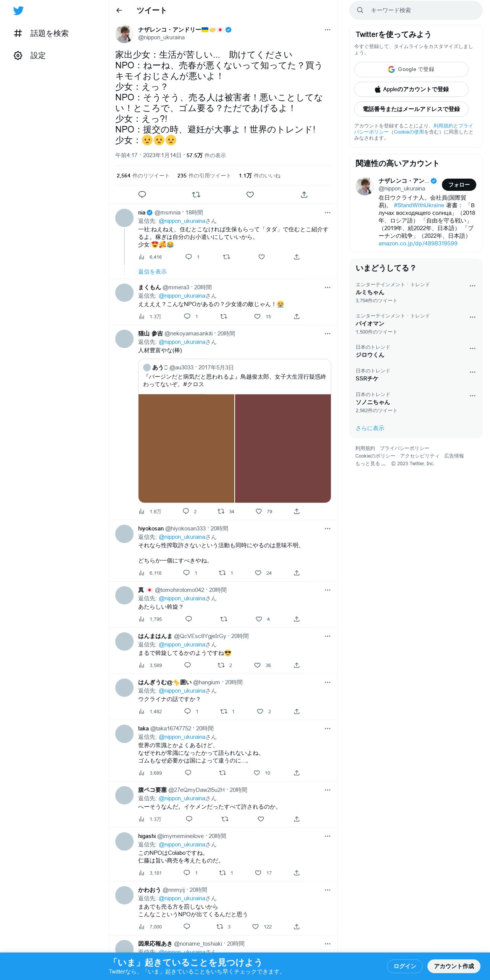Retweet かわおう's reply showing 3 retweets
This screenshot has width=490, height=980.
click(x=220, y=927)
